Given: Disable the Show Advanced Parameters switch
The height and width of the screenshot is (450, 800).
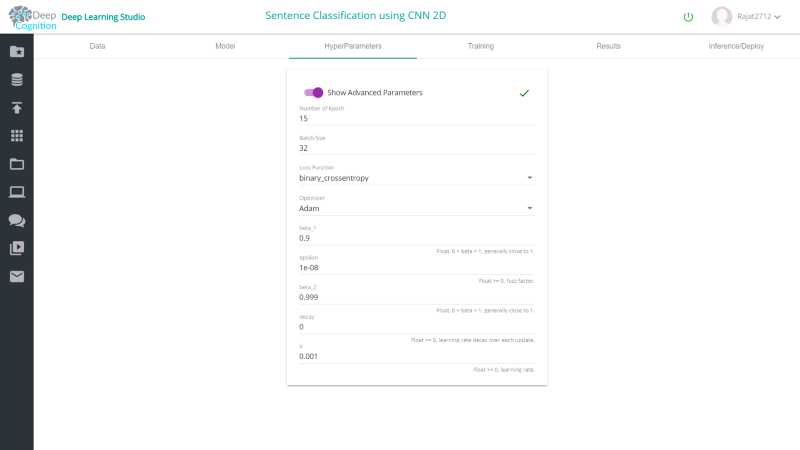Looking at the screenshot, I should (313, 92).
